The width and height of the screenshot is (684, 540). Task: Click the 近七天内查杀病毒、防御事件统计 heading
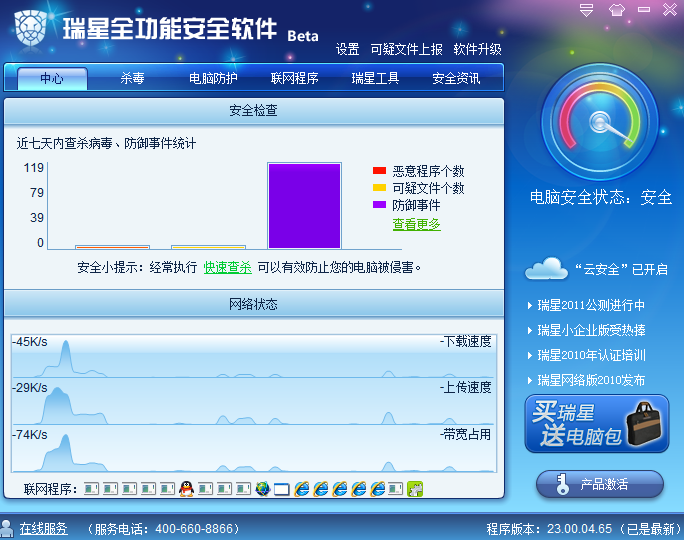point(106,143)
